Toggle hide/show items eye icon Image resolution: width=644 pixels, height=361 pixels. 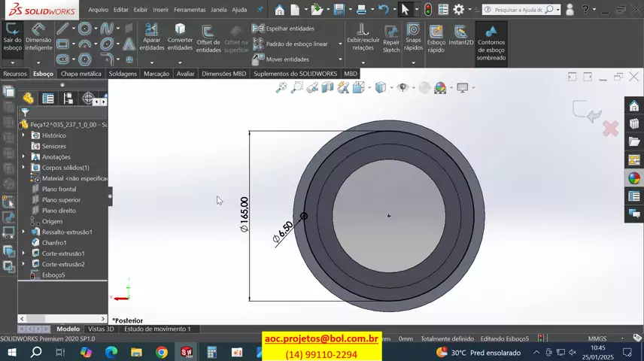pos(402,88)
